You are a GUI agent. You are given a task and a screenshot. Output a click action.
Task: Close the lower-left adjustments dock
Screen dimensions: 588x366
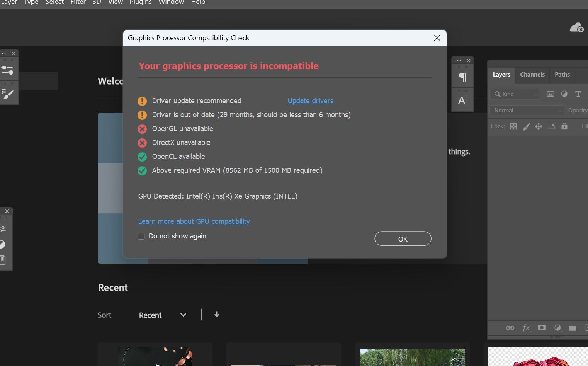point(7,211)
